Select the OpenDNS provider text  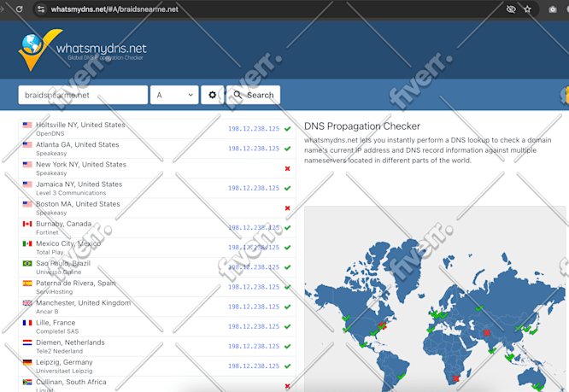tap(50, 133)
